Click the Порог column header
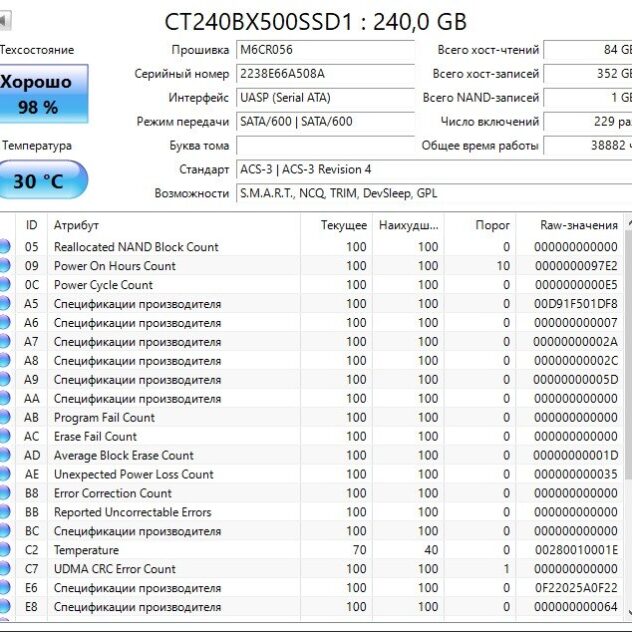 (480, 225)
